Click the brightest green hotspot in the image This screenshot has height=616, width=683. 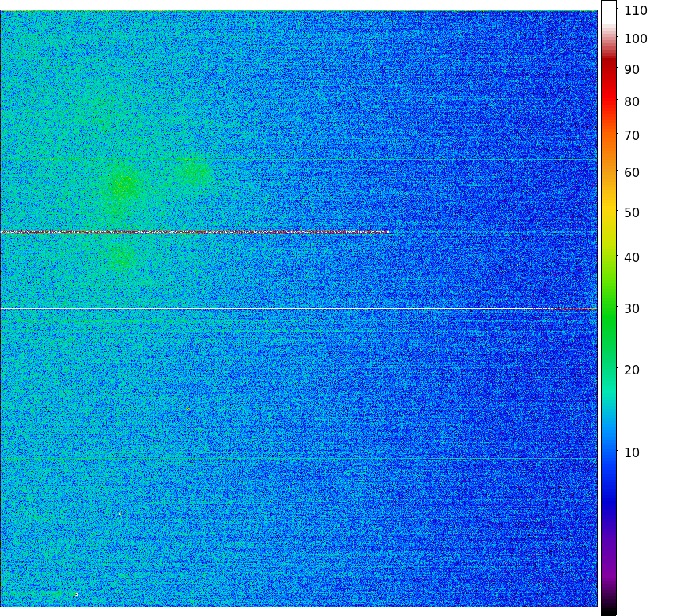click(123, 186)
